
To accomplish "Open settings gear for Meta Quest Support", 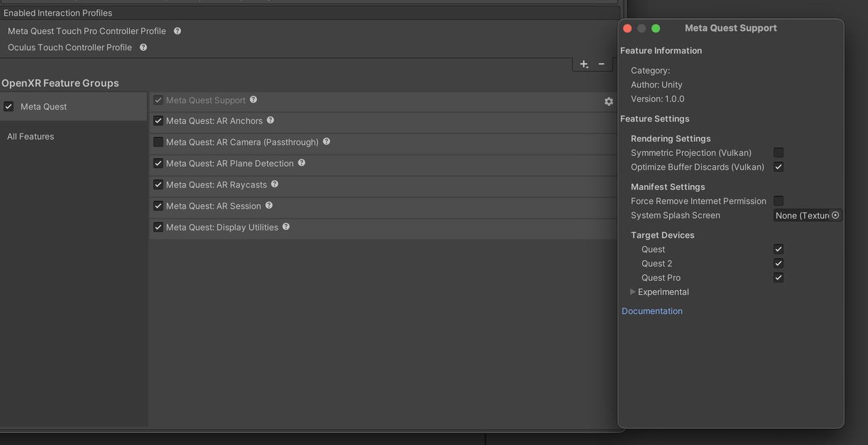I will [x=608, y=101].
